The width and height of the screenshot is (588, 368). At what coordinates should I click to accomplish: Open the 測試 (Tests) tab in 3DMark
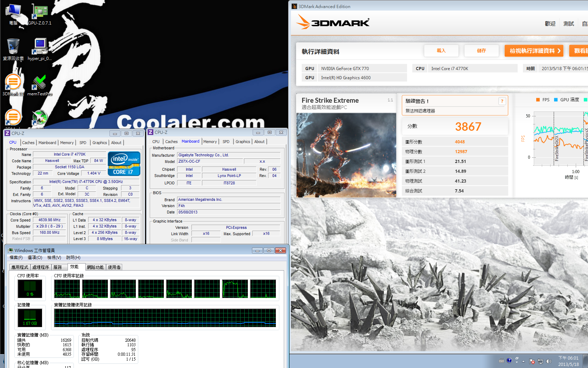click(569, 24)
